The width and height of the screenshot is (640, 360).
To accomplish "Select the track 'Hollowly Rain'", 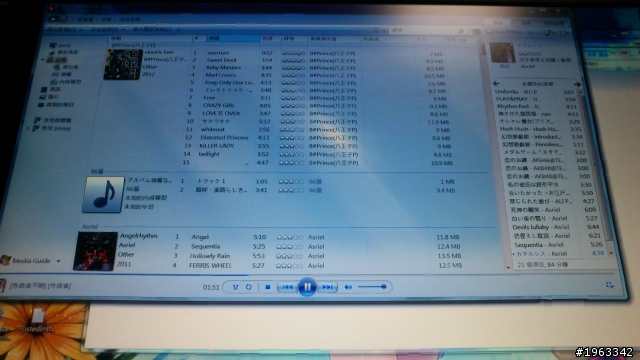I will (x=210, y=256).
